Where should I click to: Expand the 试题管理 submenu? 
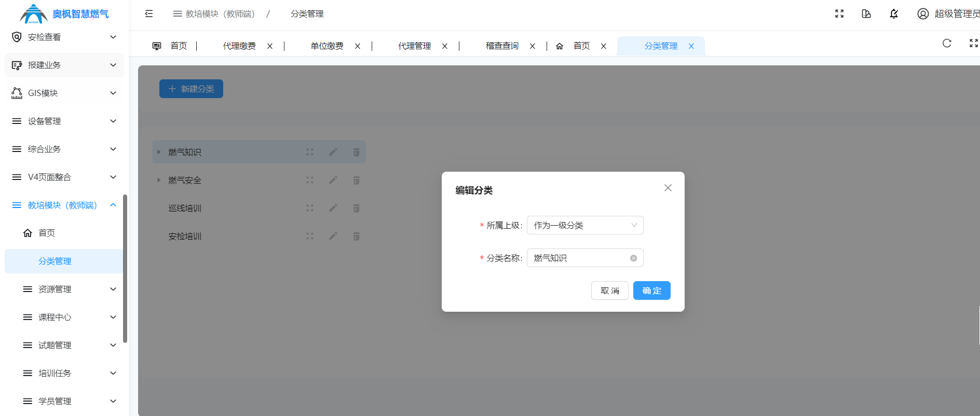pyautogui.click(x=64, y=345)
